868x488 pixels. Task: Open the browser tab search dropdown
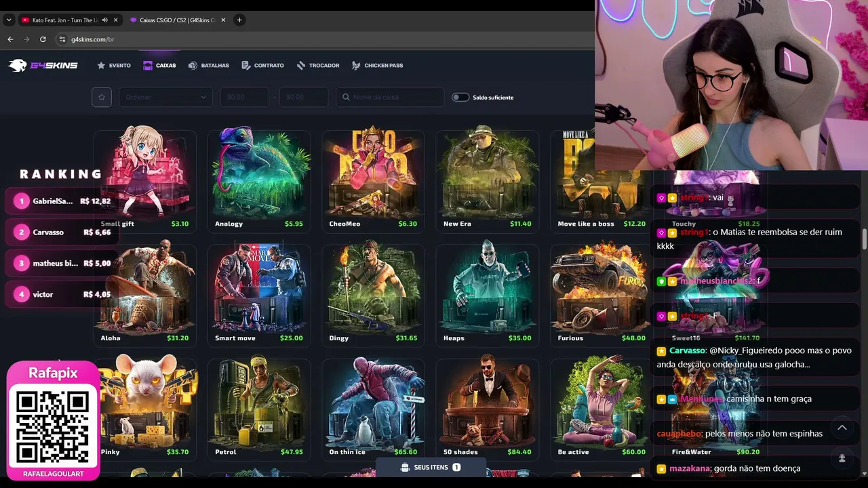pyautogui.click(x=9, y=20)
